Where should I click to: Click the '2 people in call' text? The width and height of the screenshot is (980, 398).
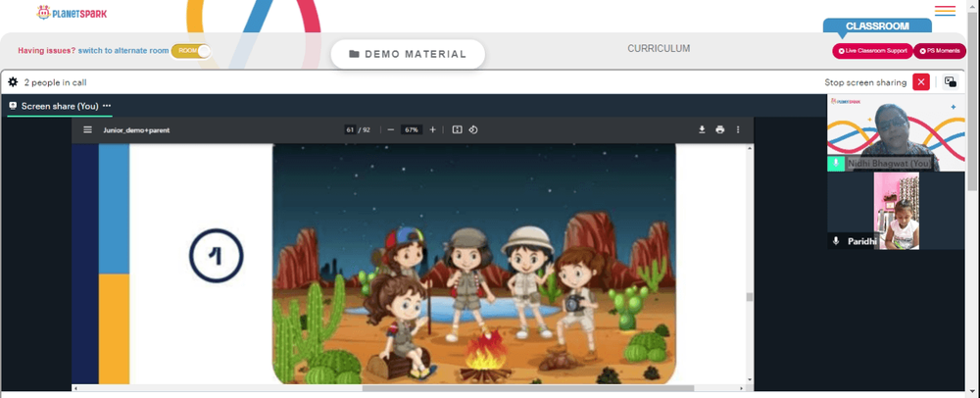tap(55, 81)
